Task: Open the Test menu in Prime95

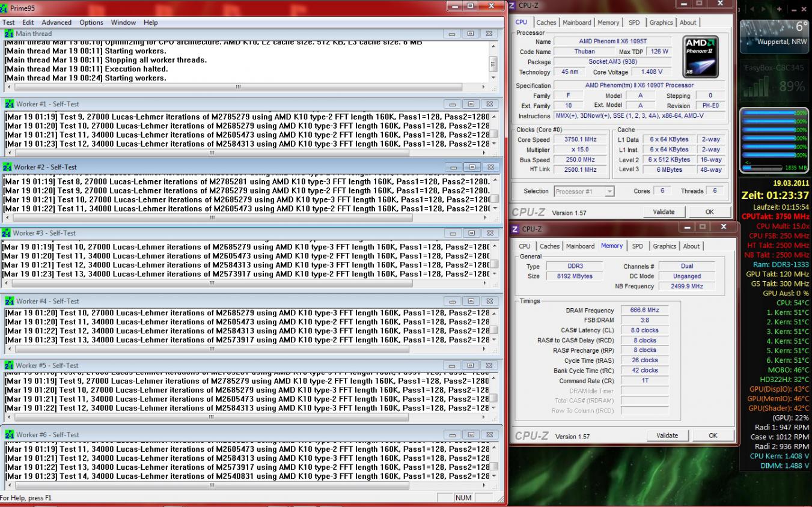Action: (9, 22)
